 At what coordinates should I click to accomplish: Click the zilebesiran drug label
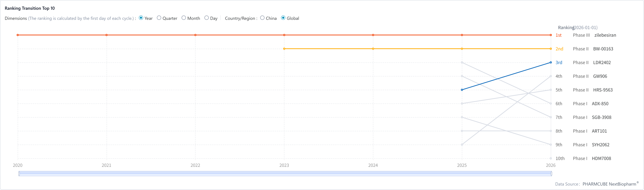pos(605,35)
